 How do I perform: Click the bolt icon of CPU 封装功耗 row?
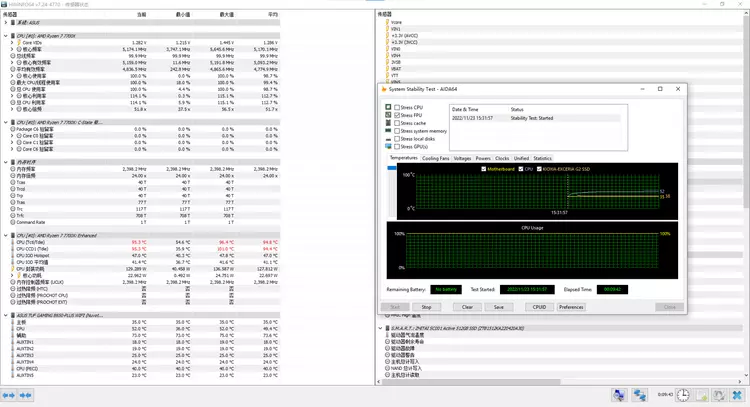tap(13, 269)
